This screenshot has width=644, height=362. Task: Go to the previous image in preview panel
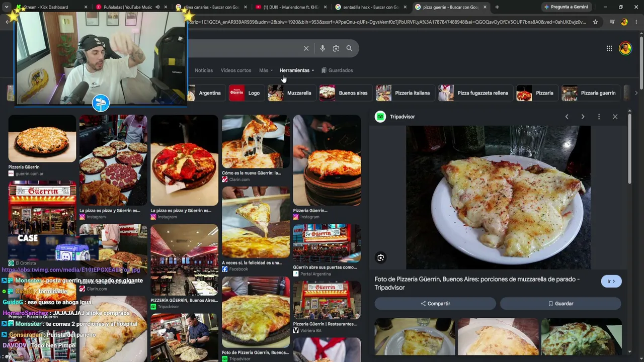(x=567, y=117)
